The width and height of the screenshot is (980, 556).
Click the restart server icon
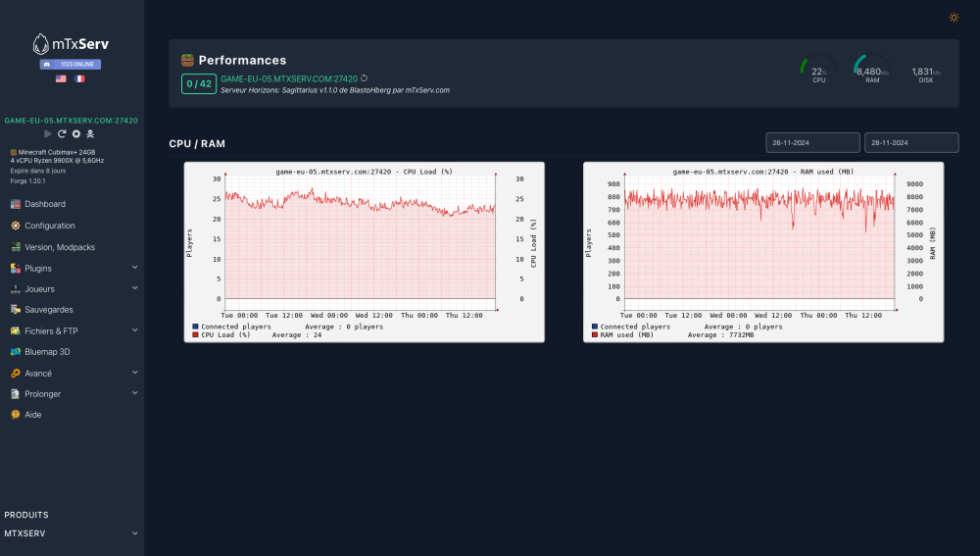click(x=62, y=133)
